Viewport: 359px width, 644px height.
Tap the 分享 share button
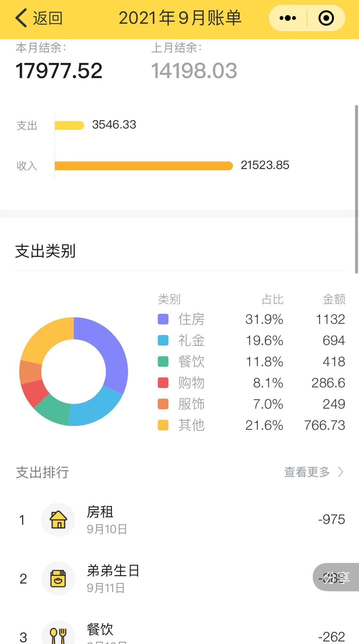[x=336, y=577]
